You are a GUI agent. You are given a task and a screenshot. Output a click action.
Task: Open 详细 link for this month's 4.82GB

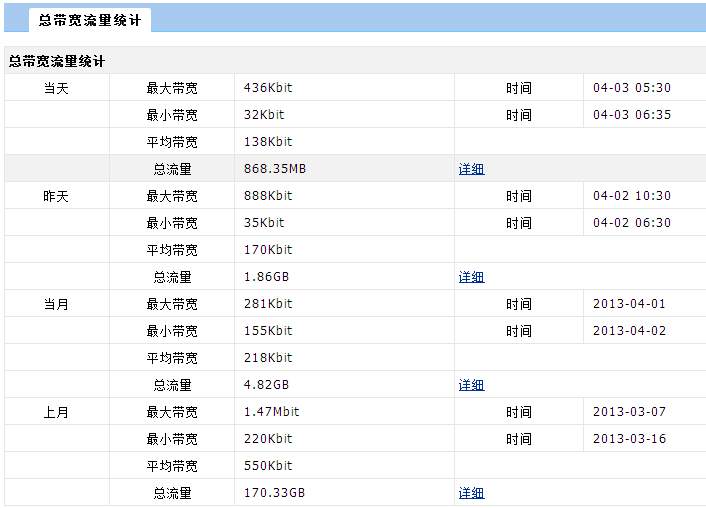coord(471,385)
